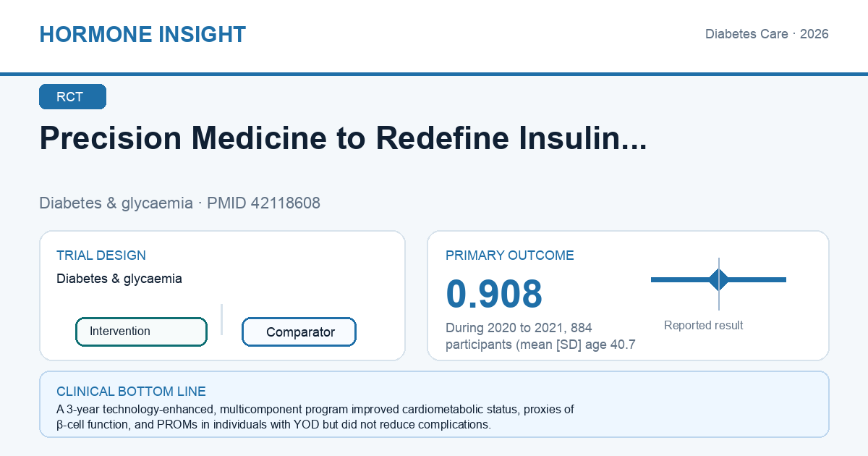Click the Comparator box
The height and width of the screenshot is (456, 868).
click(x=299, y=332)
